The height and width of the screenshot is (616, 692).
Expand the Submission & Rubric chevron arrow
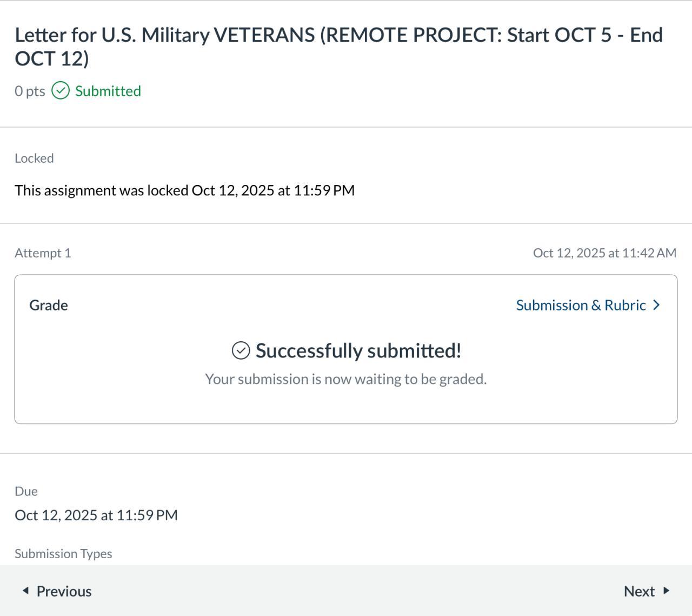tap(657, 305)
